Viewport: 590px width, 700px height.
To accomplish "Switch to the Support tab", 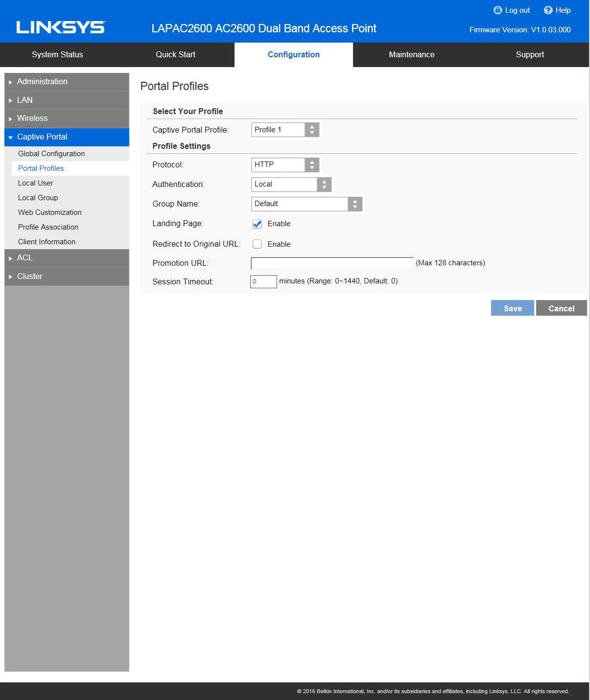I will (530, 55).
